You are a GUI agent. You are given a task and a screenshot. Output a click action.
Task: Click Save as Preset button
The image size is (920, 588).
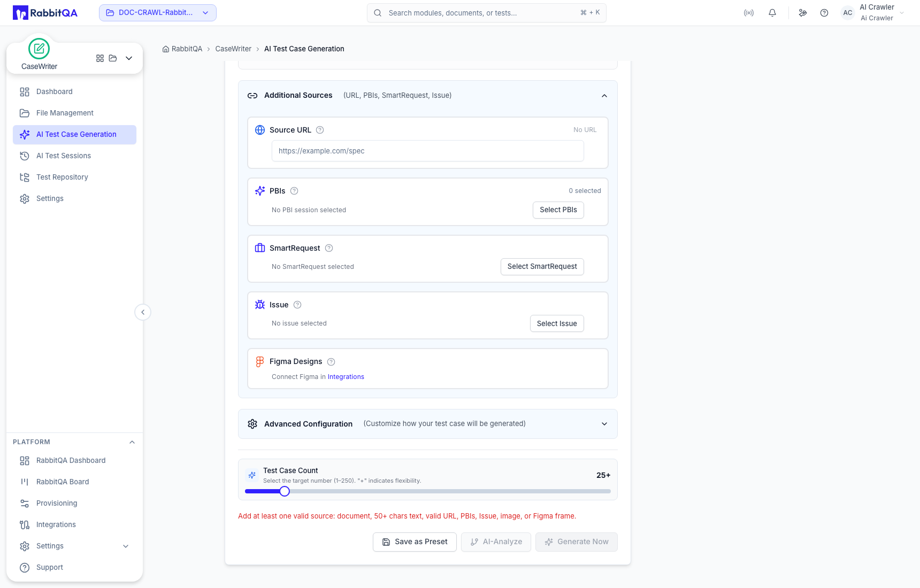415,542
